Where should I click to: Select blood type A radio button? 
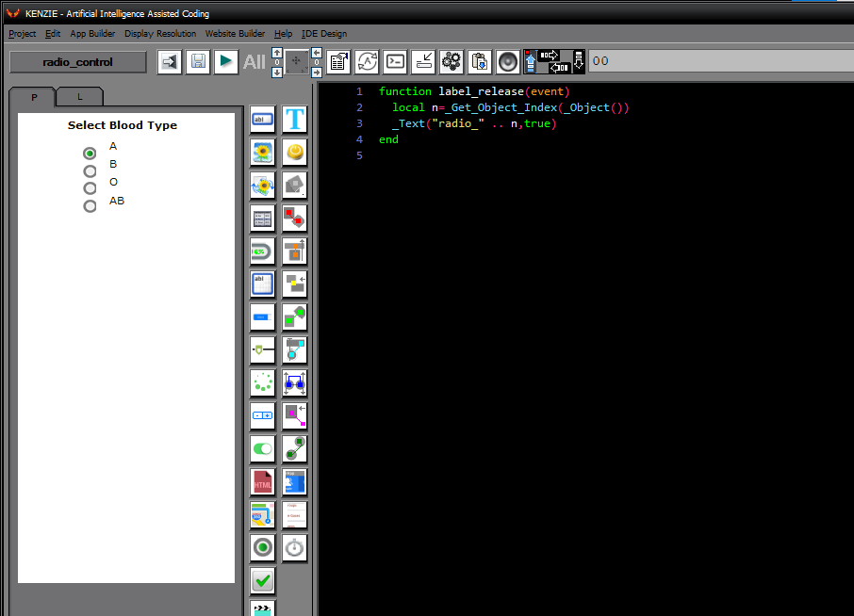pos(90,154)
